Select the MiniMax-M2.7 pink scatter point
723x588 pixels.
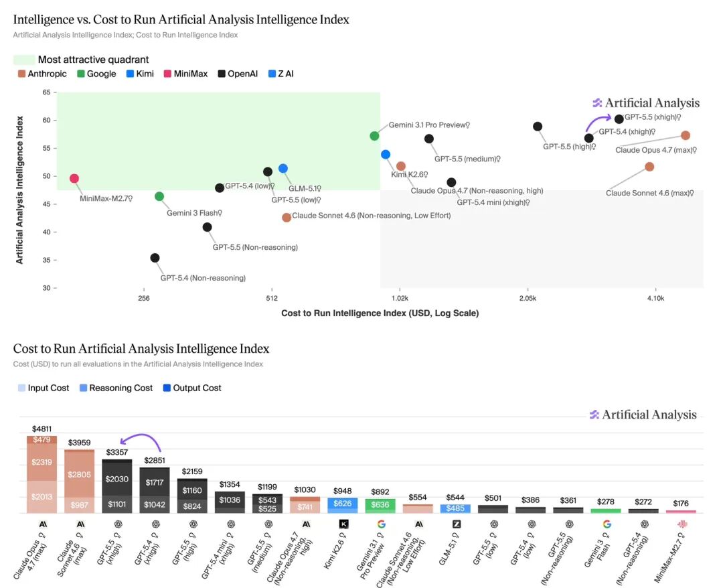coord(74,178)
